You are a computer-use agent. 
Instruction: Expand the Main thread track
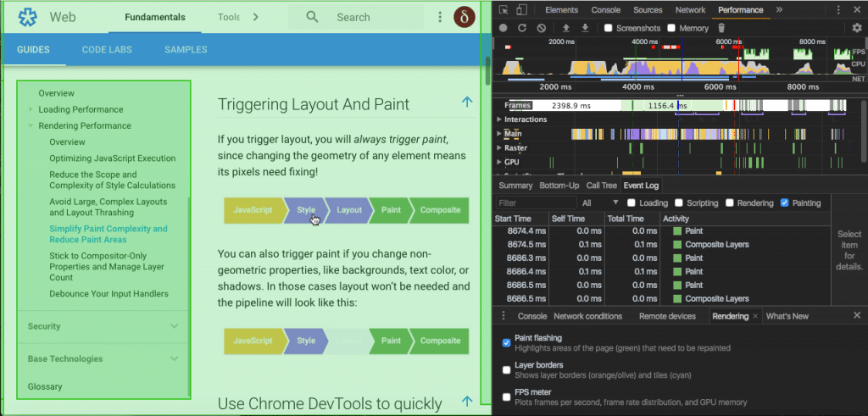pyautogui.click(x=499, y=134)
